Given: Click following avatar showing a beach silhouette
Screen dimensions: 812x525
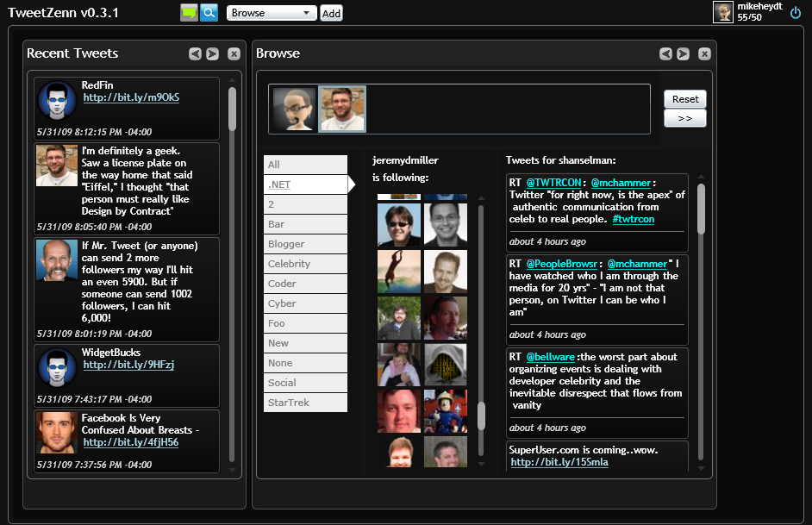Looking at the screenshot, I should click(x=399, y=272).
